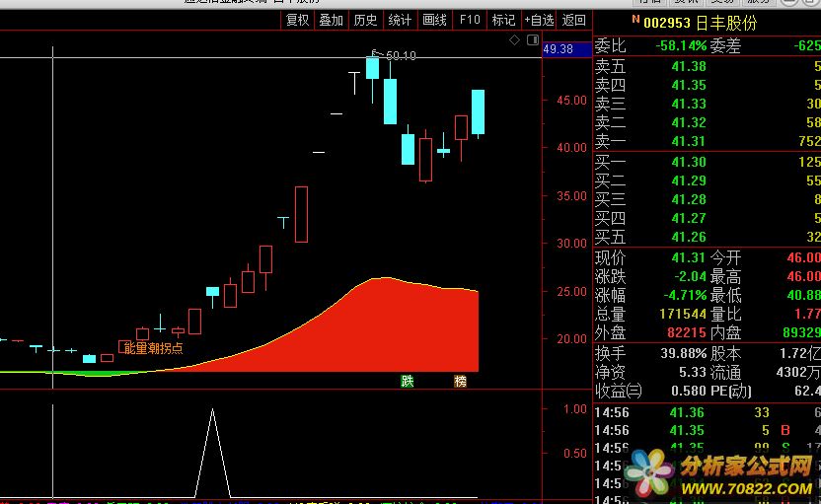The height and width of the screenshot is (504, 821).
Task: Click the green 跌 marker under the chart
Action: click(407, 381)
